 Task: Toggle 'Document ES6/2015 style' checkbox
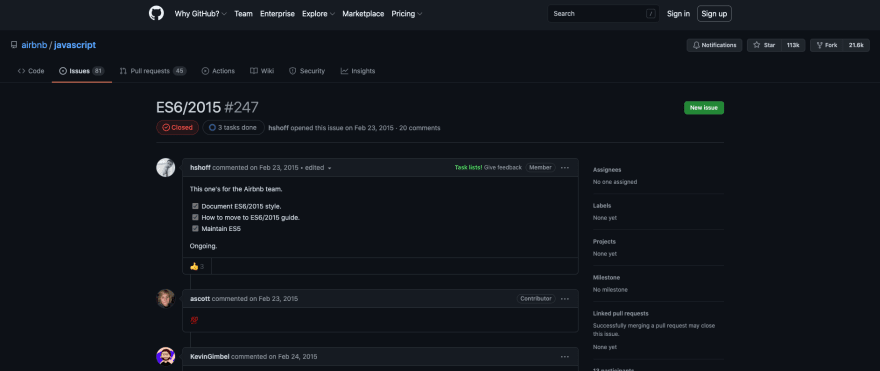click(x=195, y=207)
